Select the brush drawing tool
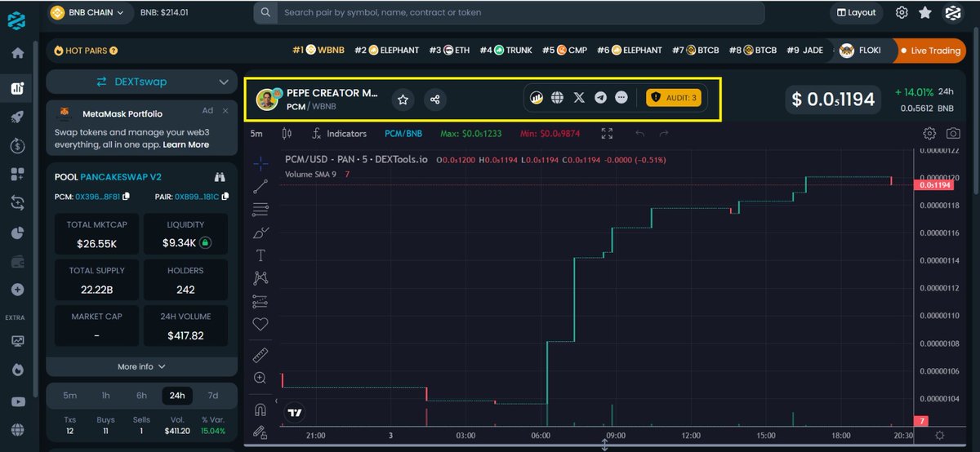 pyautogui.click(x=261, y=233)
